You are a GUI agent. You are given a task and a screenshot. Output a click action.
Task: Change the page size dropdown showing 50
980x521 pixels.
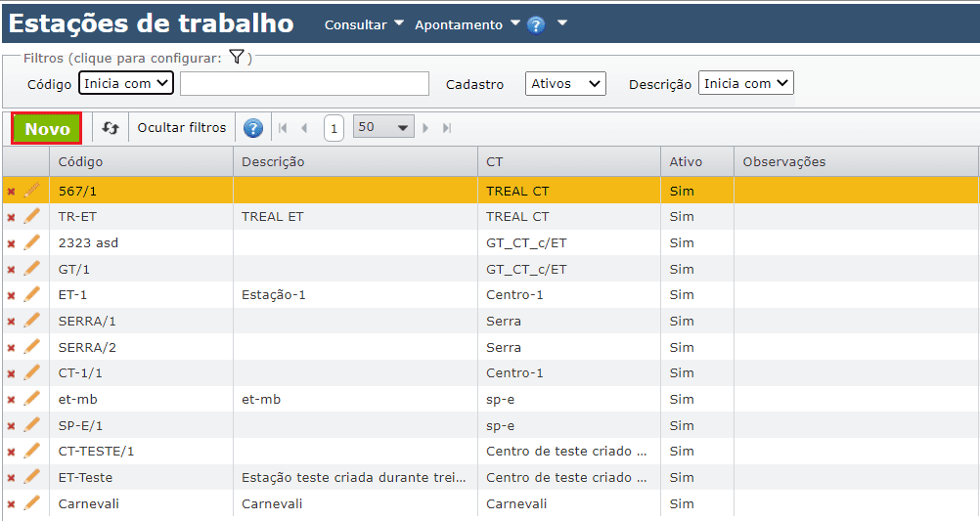coord(383,128)
